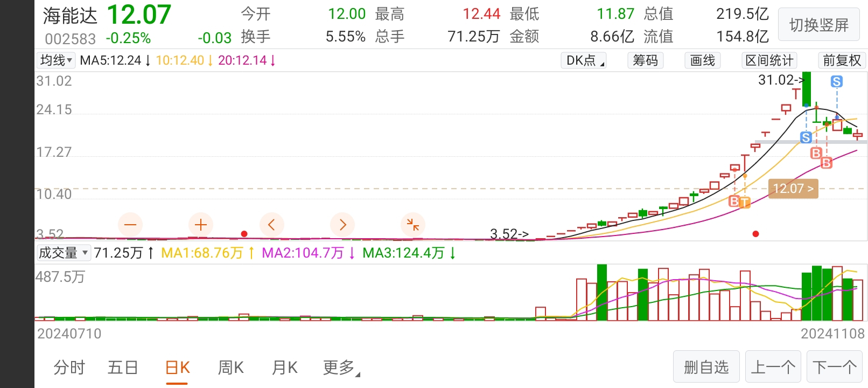Click the start date 20240710
The image size is (868, 388).
(69, 334)
